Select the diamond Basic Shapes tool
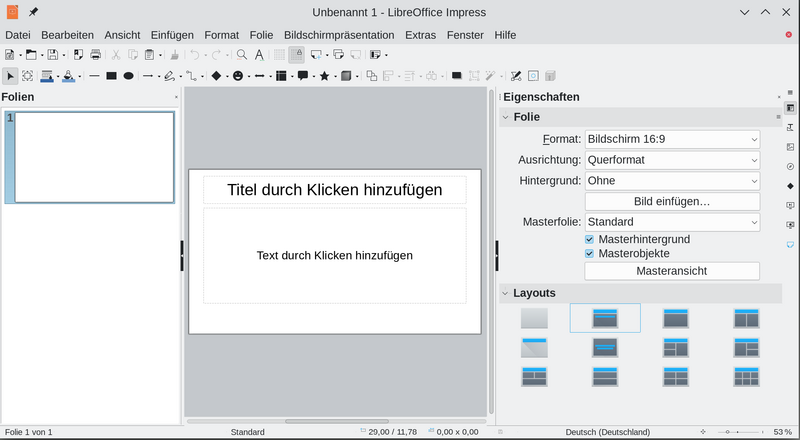 [x=216, y=76]
